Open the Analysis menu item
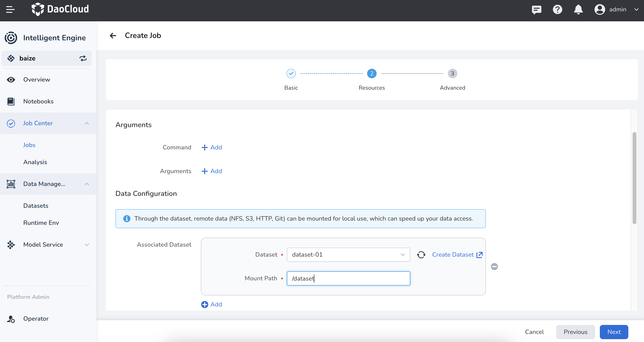 pyautogui.click(x=35, y=162)
